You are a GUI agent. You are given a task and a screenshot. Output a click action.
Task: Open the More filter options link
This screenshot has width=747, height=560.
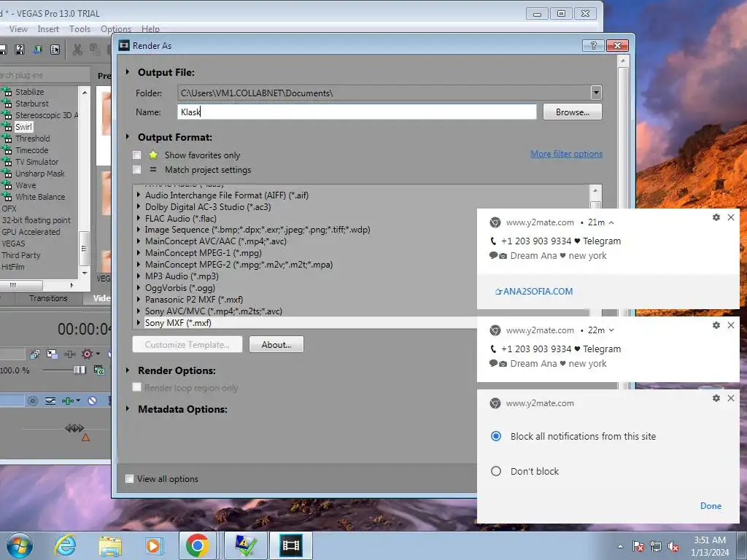[566, 154]
